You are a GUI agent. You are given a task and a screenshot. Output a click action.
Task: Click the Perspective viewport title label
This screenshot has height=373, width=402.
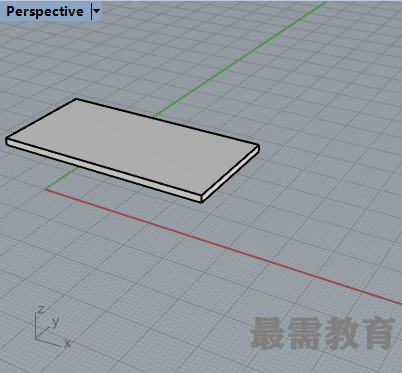(45, 12)
